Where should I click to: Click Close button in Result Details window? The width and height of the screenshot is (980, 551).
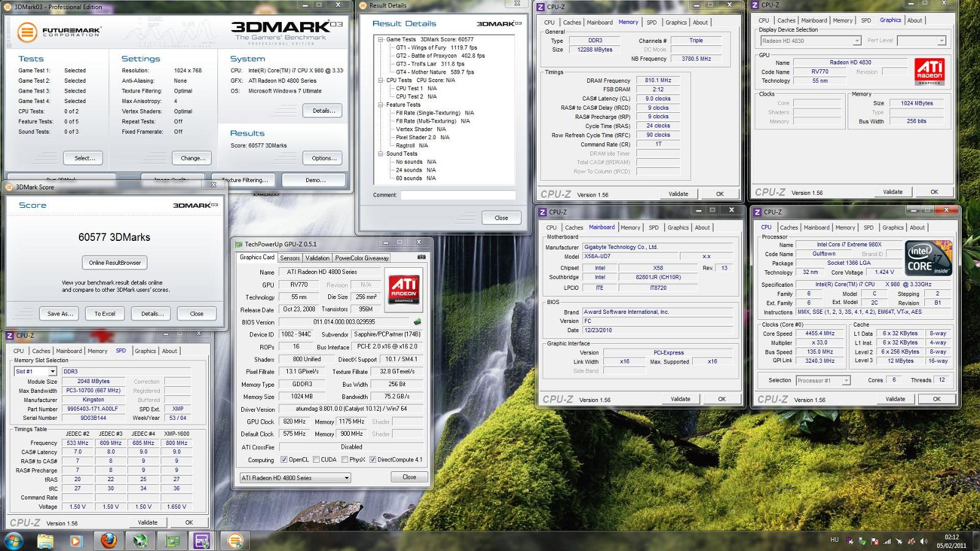click(501, 218)
